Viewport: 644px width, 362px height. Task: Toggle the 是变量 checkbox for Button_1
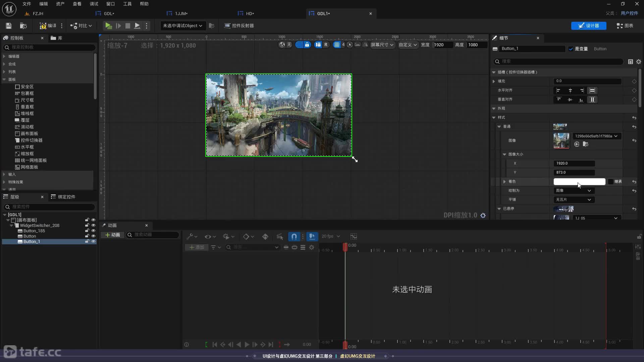point(571,49)
